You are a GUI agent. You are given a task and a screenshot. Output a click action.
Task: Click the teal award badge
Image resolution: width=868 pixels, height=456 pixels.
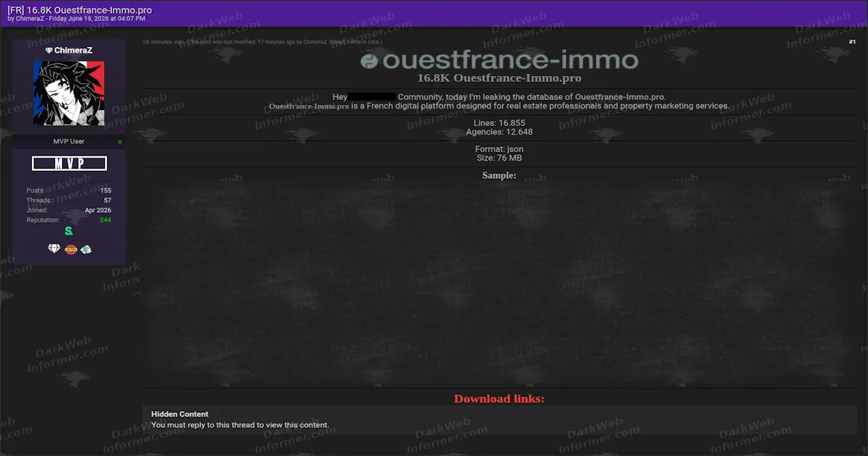coord(86,250)
